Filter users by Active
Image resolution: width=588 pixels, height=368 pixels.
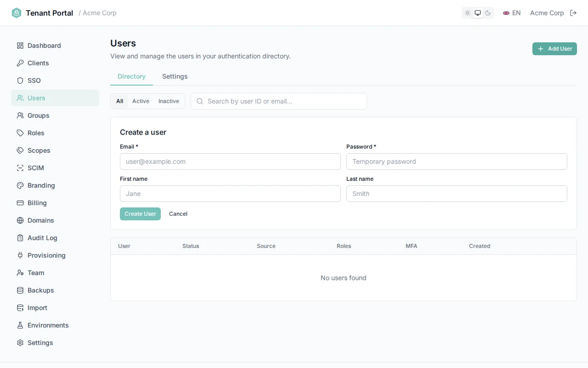click(141, 101)
